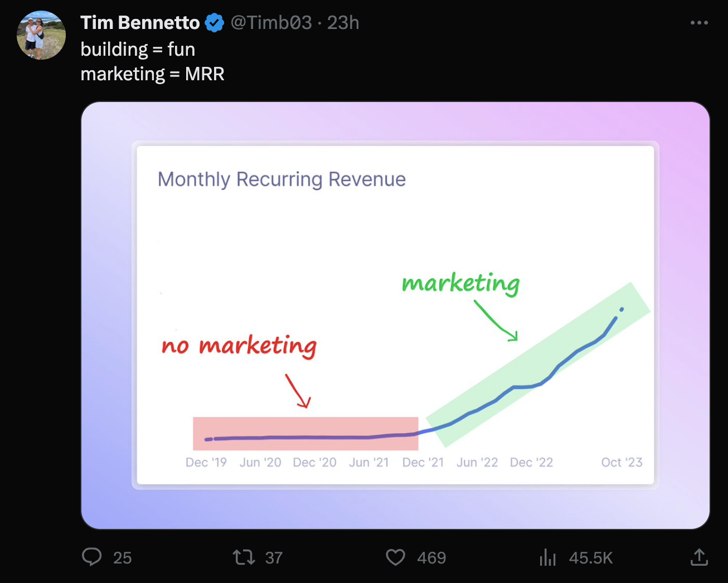Screen dimensions: 728x583
Task: Click the 23h tweet timestamp
Action: point(343,23)
